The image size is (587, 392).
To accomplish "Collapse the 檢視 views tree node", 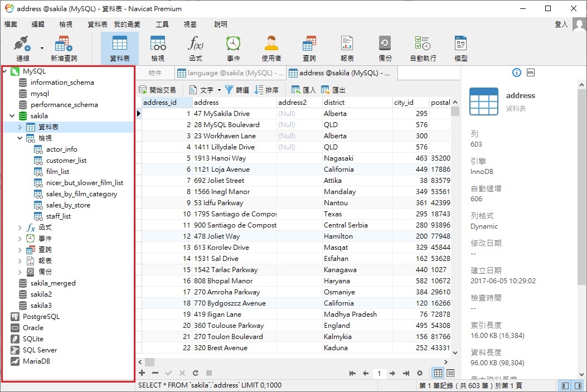I will 20,138.
